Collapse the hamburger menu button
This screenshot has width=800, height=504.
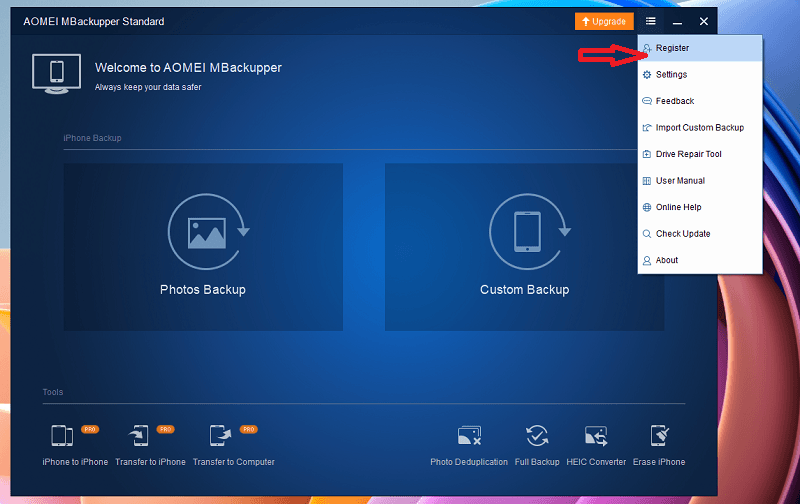[x=651, y=21]
